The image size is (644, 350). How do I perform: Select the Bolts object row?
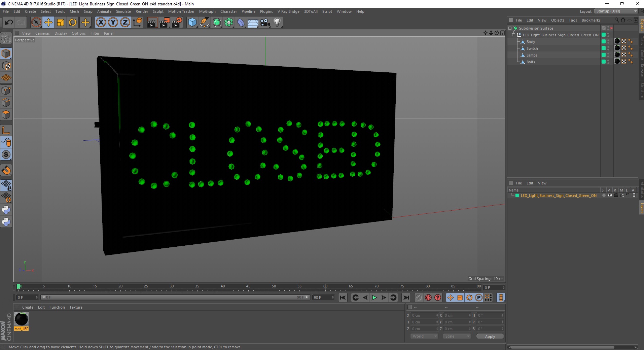531,62
